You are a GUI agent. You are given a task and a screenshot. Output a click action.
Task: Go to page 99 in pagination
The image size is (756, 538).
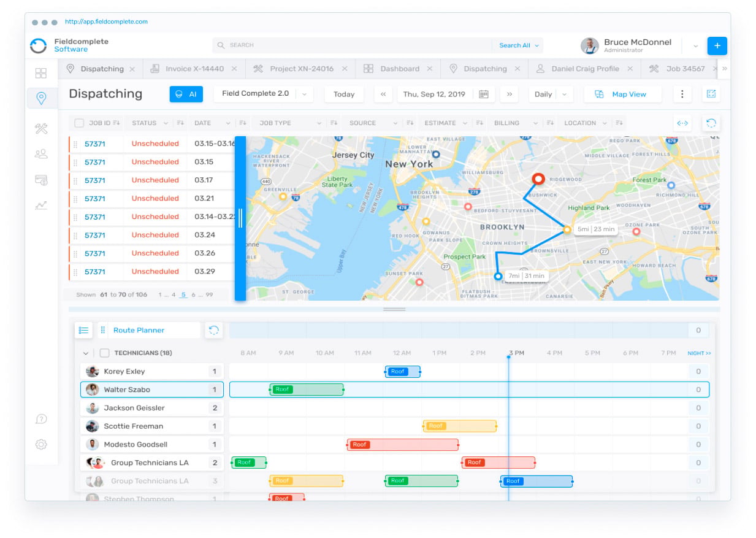209,295
